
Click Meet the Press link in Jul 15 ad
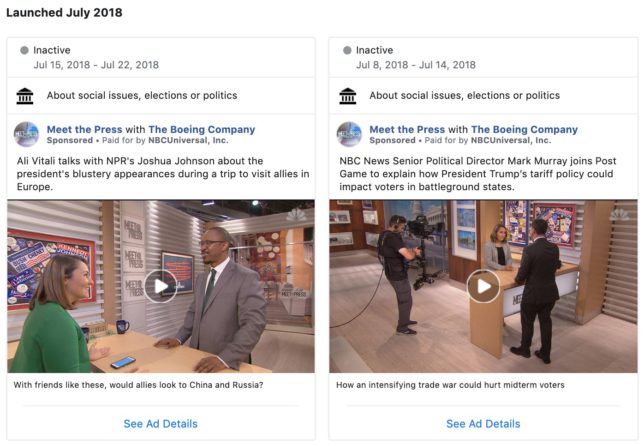pos(85,129)
